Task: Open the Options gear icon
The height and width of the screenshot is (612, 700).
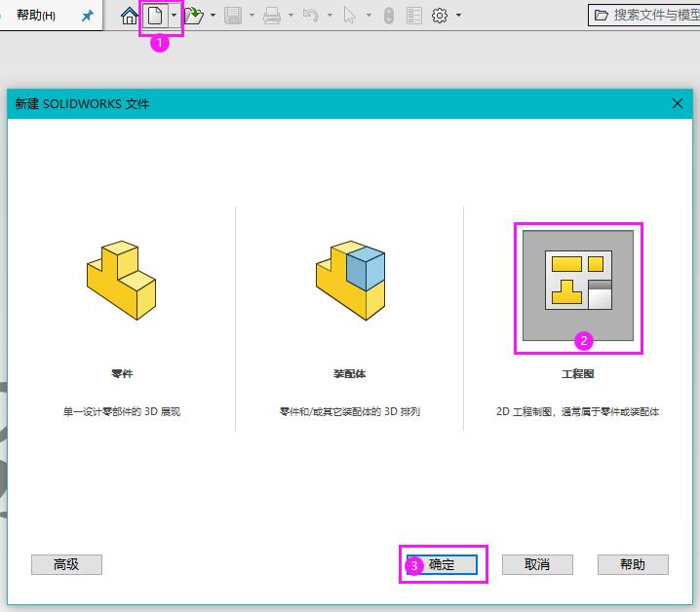Action: [x=440, y=16]
